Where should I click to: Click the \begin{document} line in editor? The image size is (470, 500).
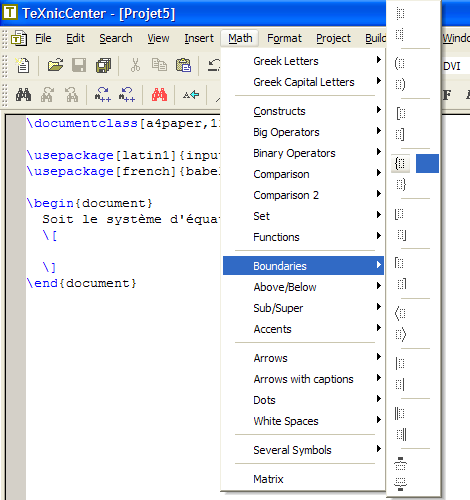click(x=89, y=203)
